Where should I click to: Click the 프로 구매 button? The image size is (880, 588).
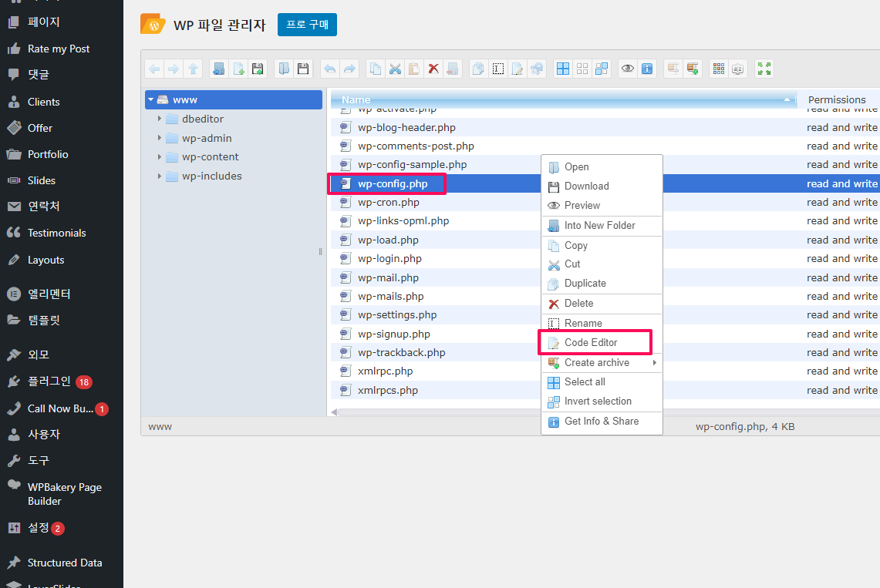307,25
